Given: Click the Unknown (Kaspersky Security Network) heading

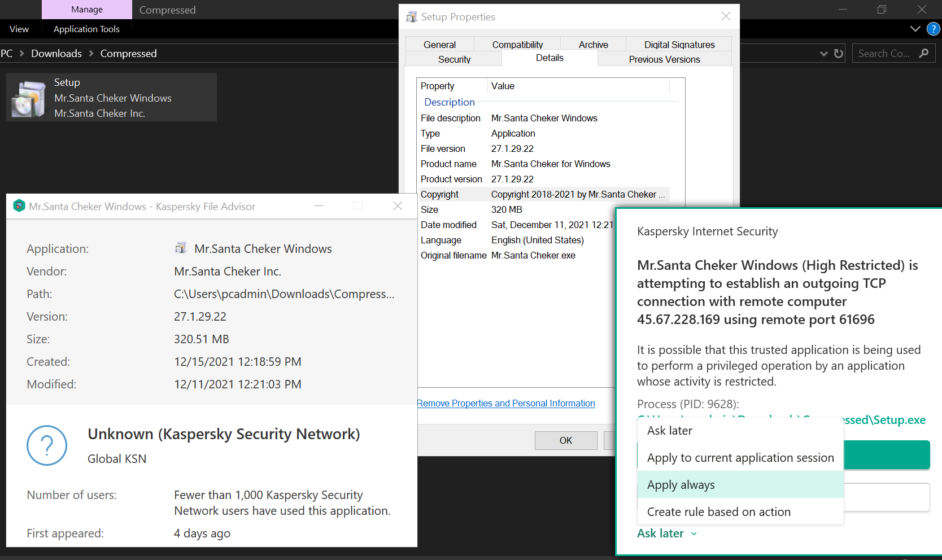Looking at the screenshot, I should (x=224, y=434).
